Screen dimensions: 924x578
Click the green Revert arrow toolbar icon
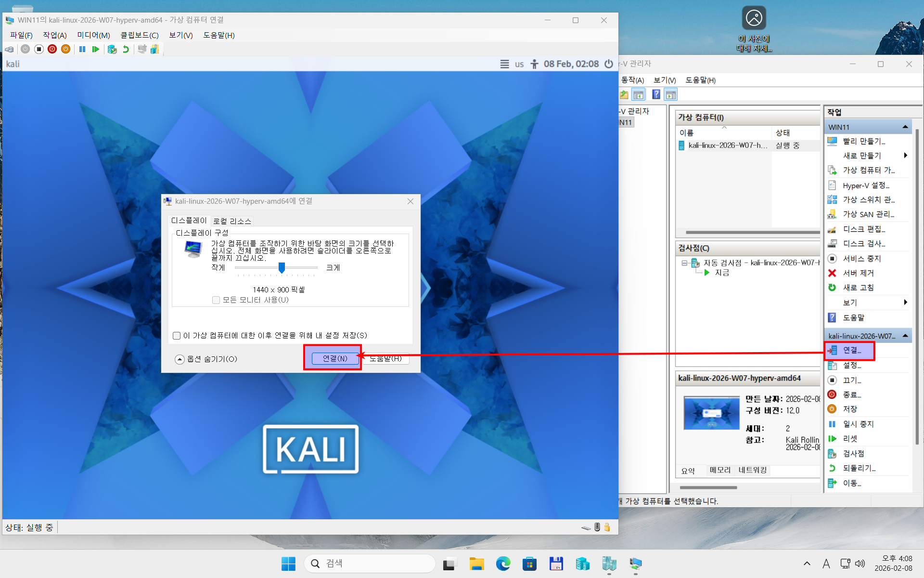click(x=126, y=49)
